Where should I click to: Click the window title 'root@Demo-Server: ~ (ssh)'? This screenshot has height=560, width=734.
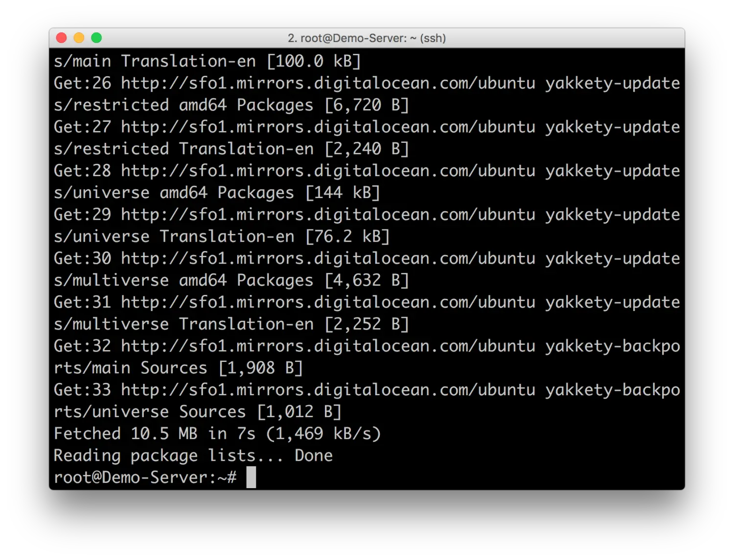[x=367, y=38]
